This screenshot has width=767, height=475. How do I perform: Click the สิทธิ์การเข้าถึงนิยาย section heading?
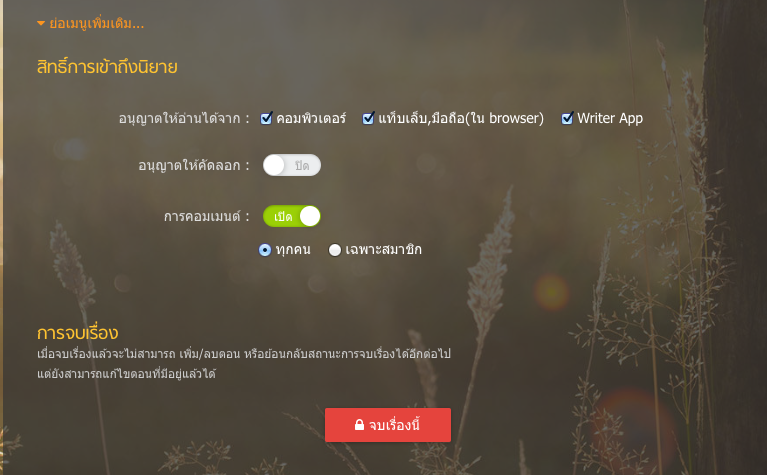click(x=107, y=67)
